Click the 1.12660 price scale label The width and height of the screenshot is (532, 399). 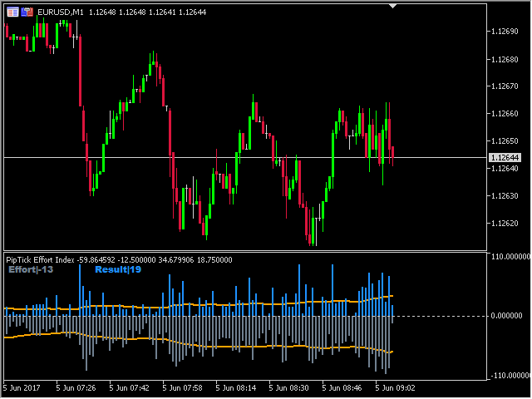(505, 114)
